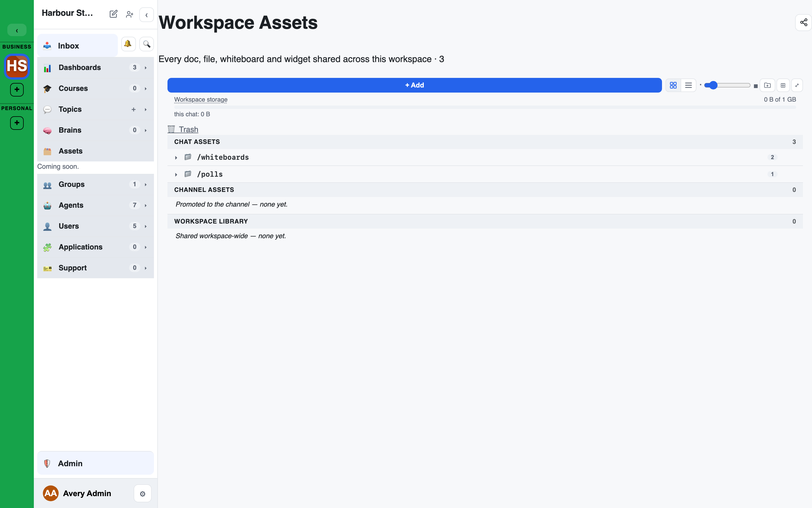Click the /whiteboards count badge 2
Screen dimensions: 812x508
[x=772, y=157]
